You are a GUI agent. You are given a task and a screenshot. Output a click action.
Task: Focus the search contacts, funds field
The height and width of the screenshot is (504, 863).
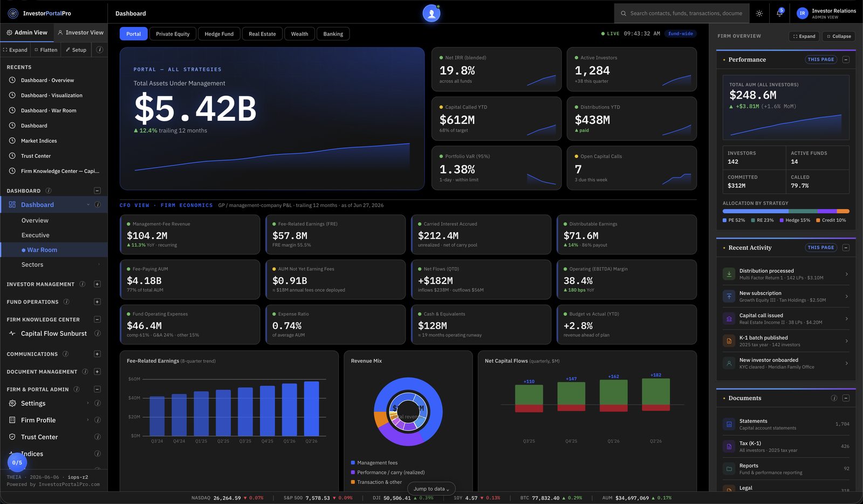682,13
